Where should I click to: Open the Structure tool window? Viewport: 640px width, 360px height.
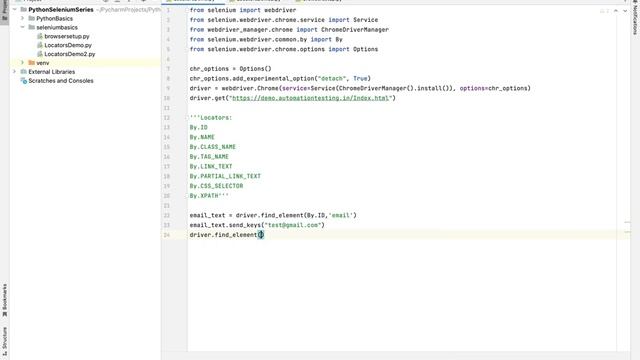[4, 340]
